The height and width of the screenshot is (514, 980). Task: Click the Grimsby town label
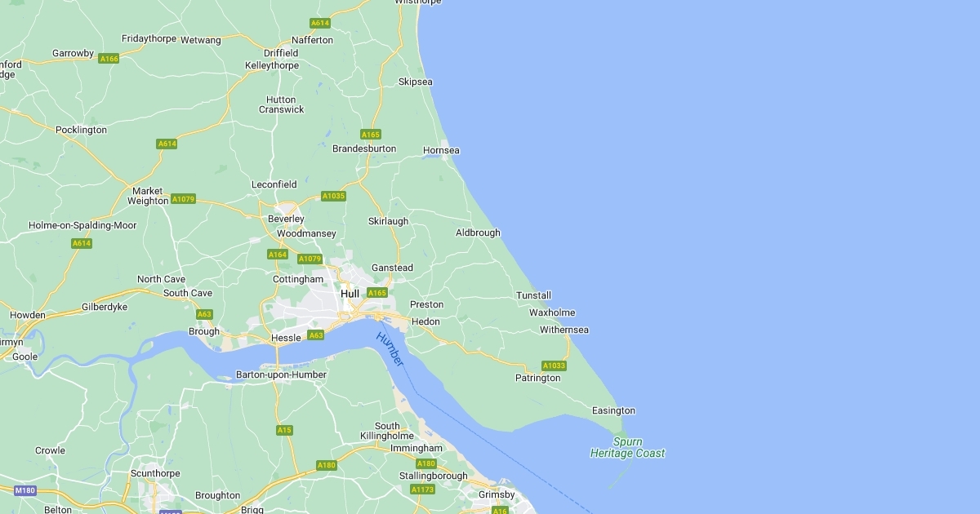[497, 495]
